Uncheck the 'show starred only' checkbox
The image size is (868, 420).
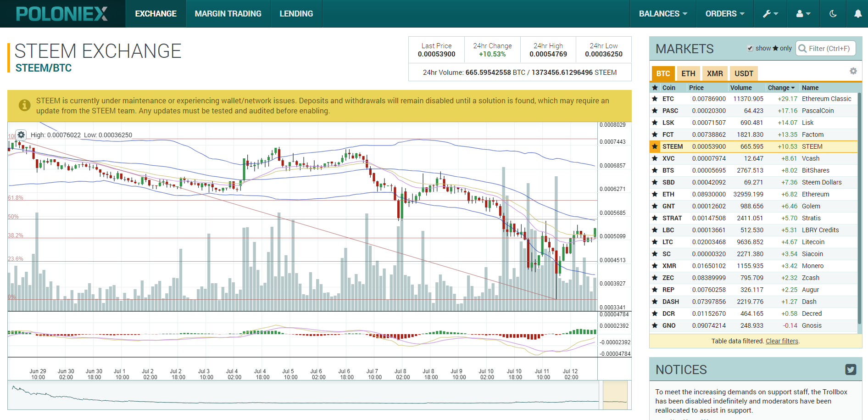click(750, 48)
